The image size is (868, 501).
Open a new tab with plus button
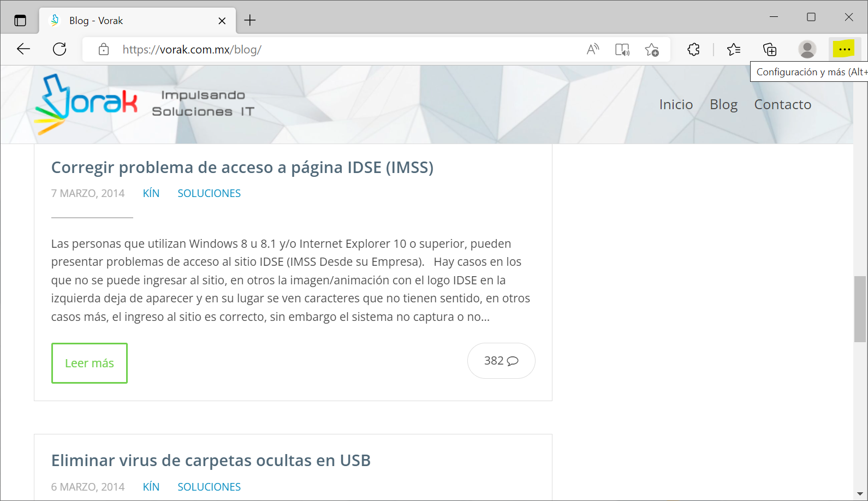pyautogui.click(x=250, y=21)
